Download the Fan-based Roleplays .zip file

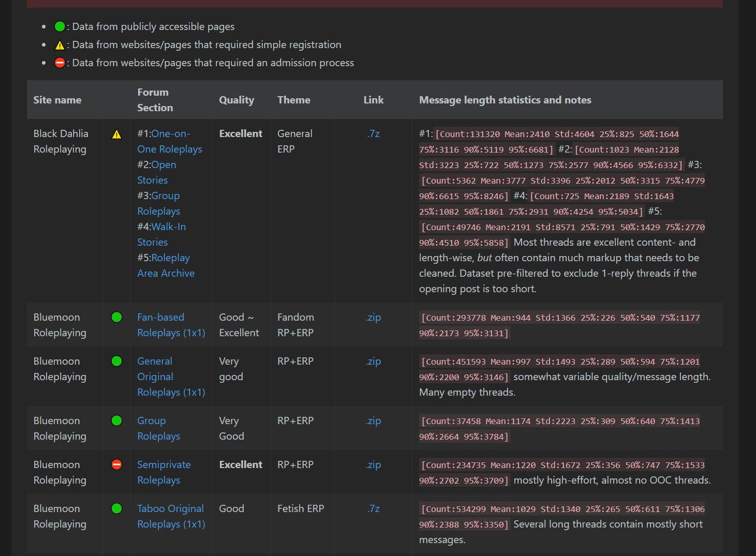click(x=373, y=317)
